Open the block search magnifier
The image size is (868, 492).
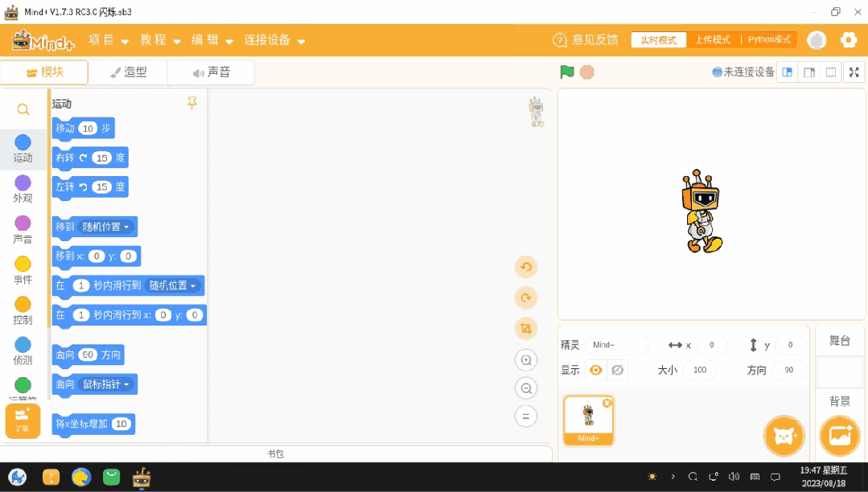tap(23, 109)
